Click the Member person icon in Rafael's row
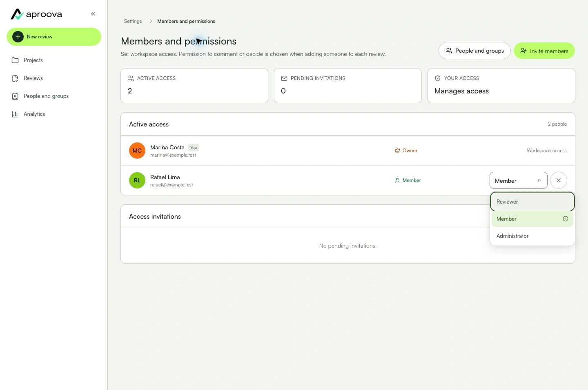 [x=397, y=180]
